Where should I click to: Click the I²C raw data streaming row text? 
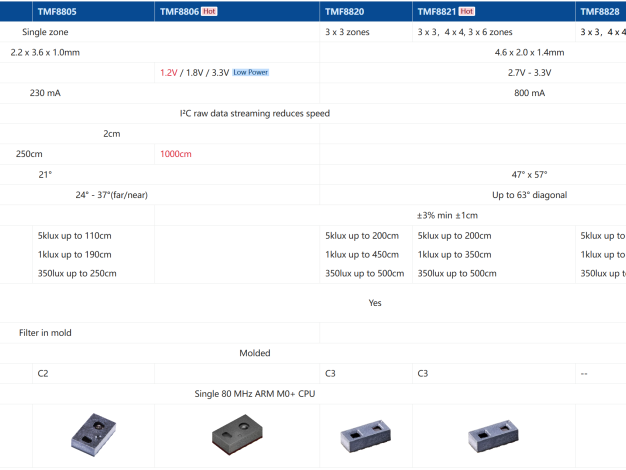[254, 113]
